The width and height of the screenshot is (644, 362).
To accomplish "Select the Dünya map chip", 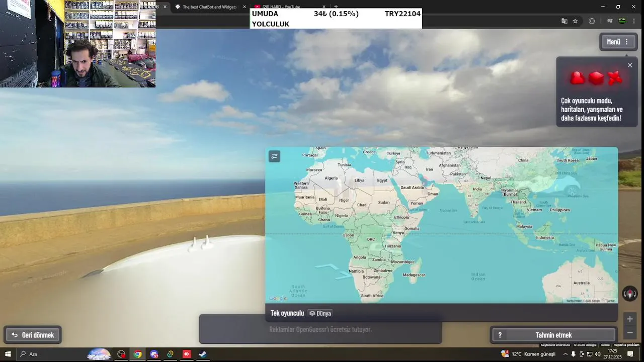I will pyautogui.click(x=320, y=313).
